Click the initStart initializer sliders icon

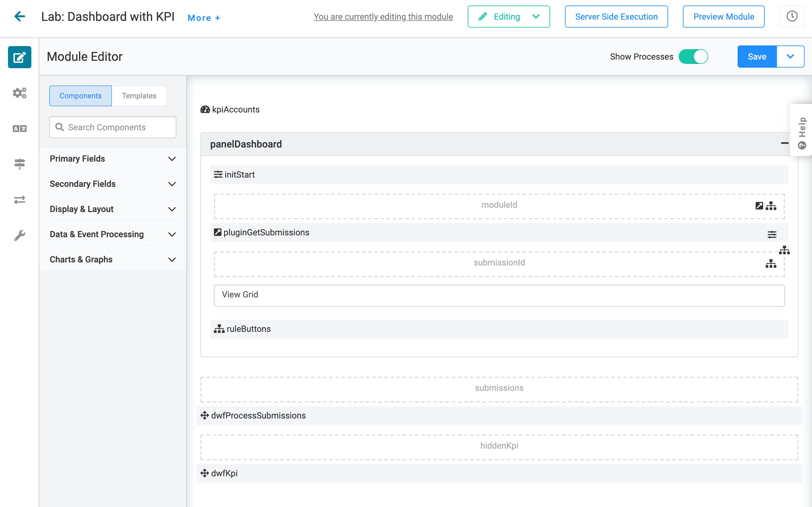[218, 174]
